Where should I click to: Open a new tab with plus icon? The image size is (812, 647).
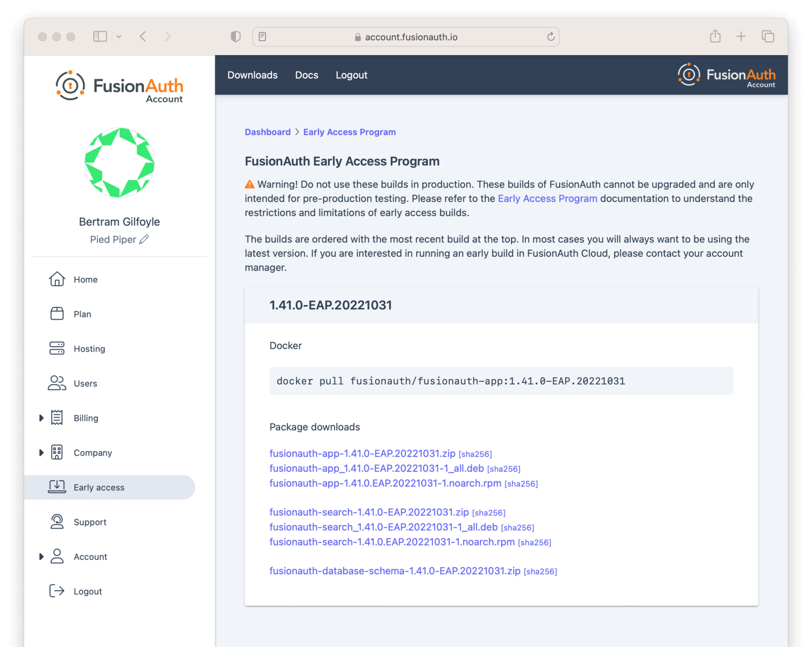741,37
